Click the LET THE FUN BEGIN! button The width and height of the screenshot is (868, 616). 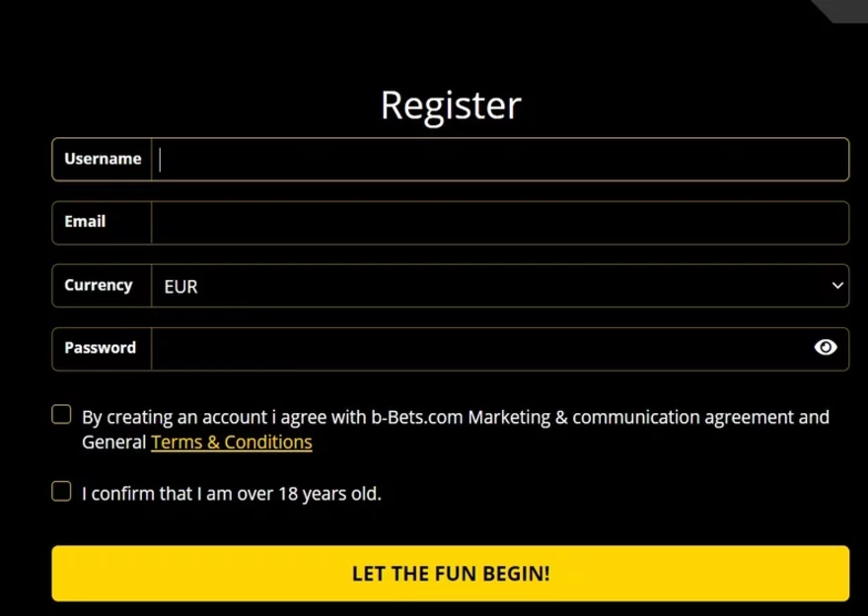(x=451, y=574)
